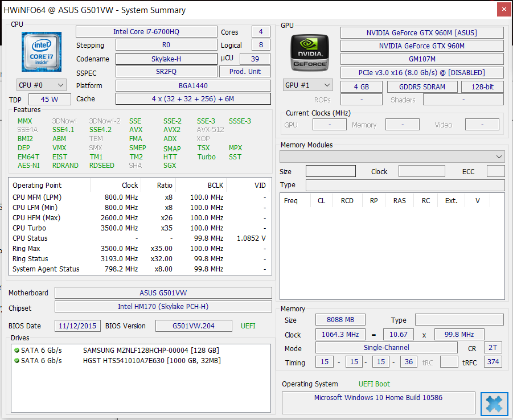Open the CPU #0 selector dropdown
The height and width of the screenshot is (420, 513).
point(41,85)
